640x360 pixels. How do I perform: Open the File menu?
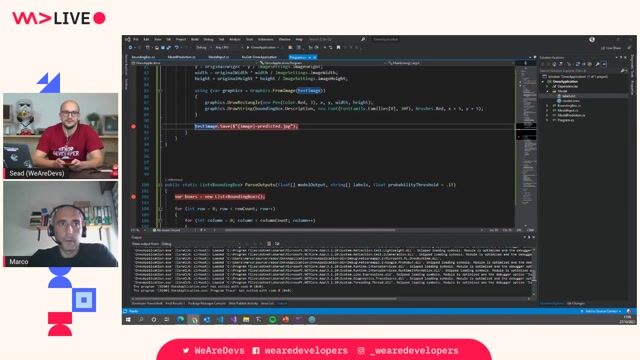(x=136, y=40)
